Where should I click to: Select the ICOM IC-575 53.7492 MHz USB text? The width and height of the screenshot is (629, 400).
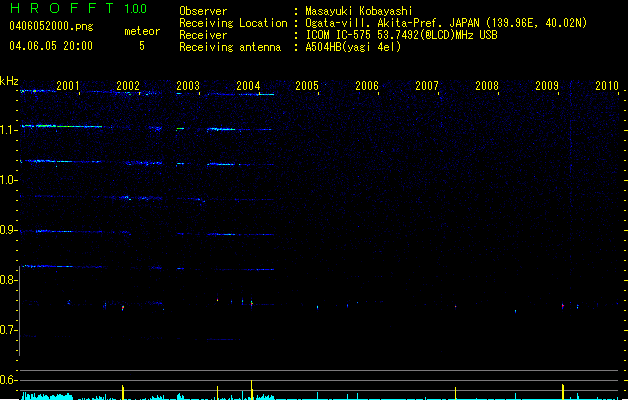click(401, 35)
